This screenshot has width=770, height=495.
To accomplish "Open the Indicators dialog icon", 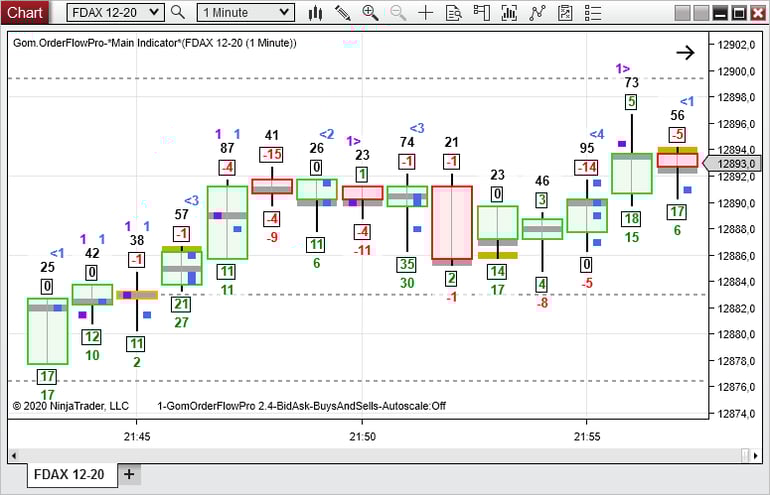I will 510,13.
